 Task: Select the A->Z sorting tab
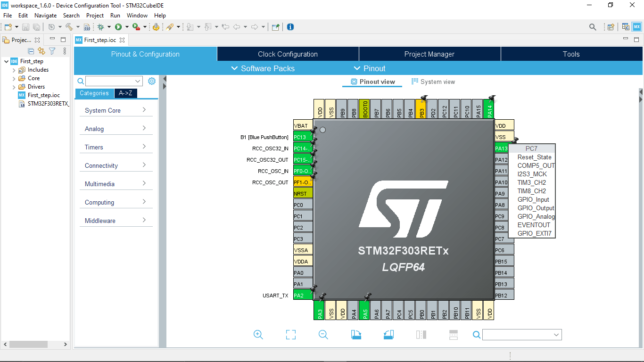(125, 93)
